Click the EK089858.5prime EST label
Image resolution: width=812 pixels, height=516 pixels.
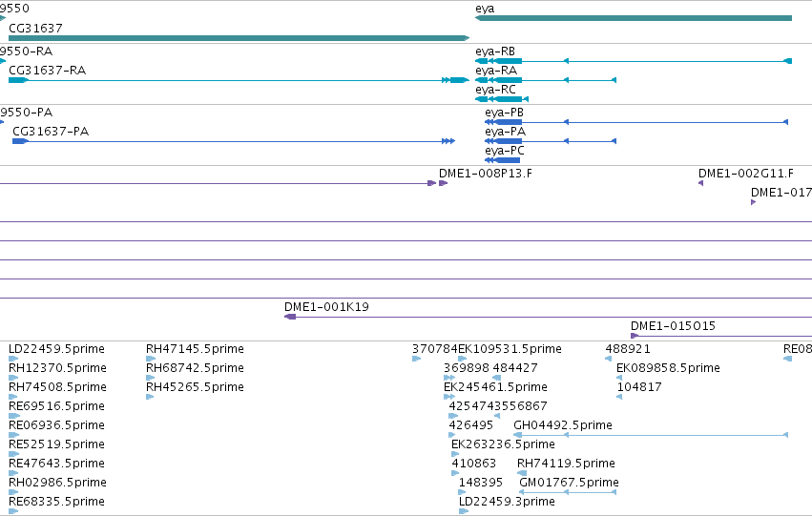click(x=668, y=368)
